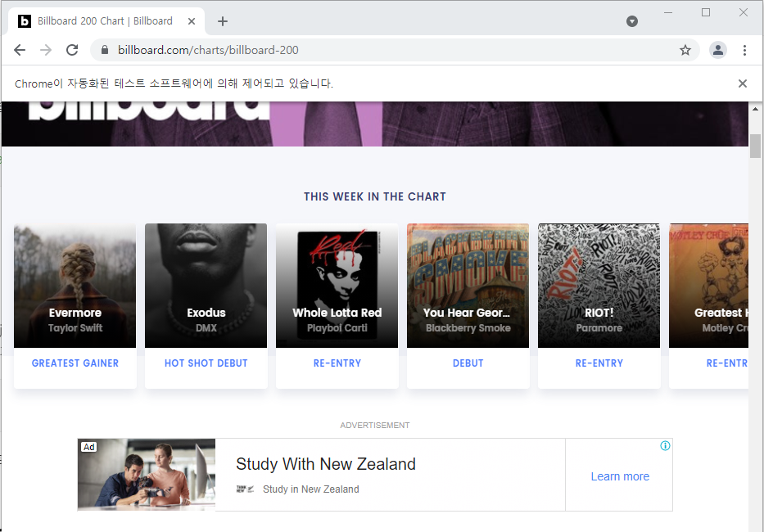Click the Ad label badge
This screenshot has width=764, height=532.
(x=88, y=447)
